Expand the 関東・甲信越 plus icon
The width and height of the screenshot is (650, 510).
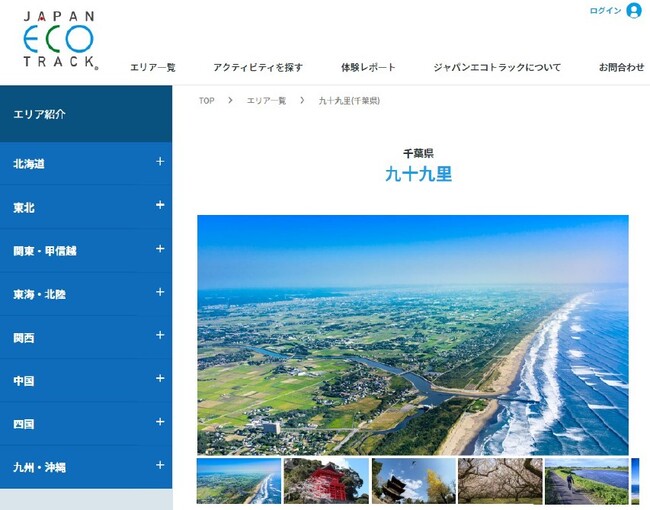[x=160, y=249]
